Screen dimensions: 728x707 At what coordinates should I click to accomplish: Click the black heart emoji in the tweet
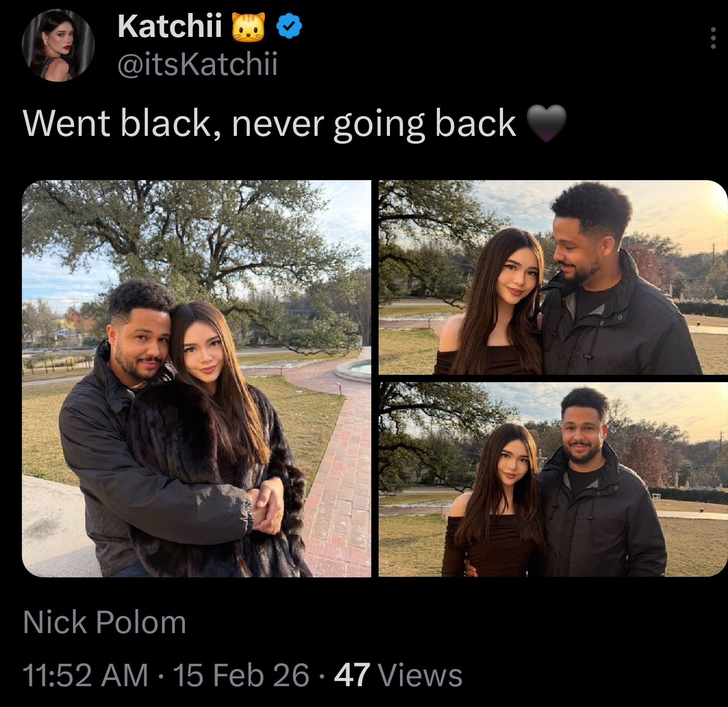[x=546, y=123]
